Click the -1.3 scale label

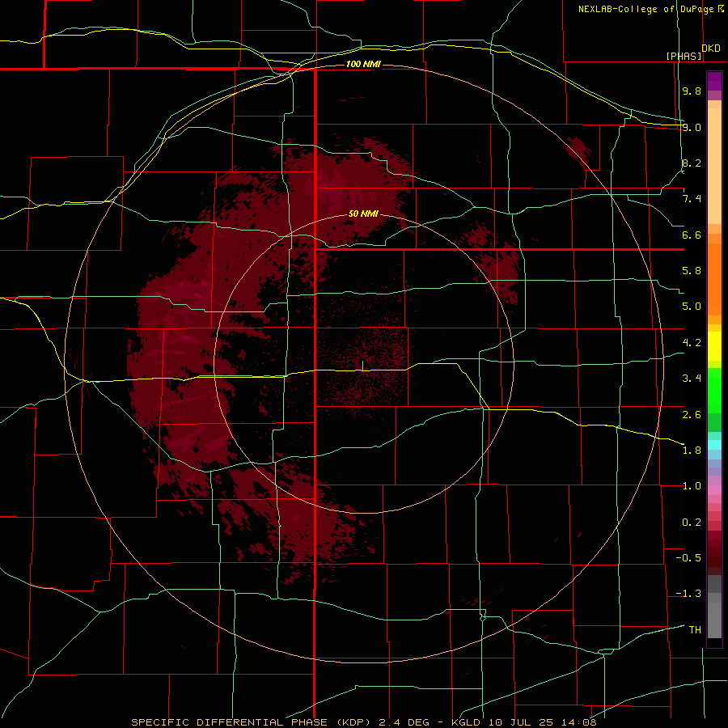[x=688, y=594]
